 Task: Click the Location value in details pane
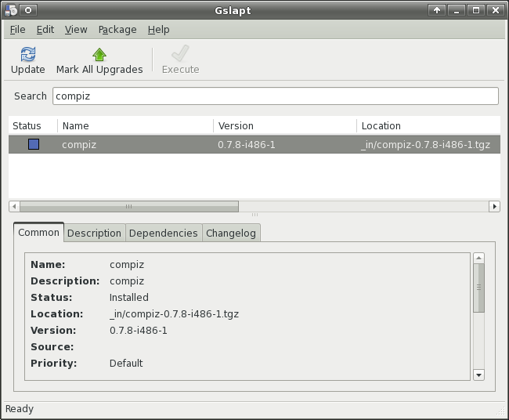[x=175, y=313]
